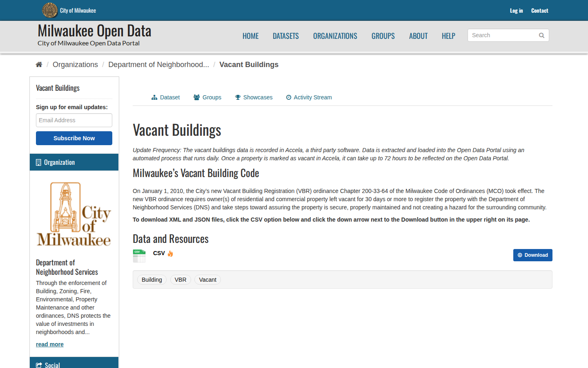
Task: Click the City of Milwaukee organization logo
Action: 74,214
